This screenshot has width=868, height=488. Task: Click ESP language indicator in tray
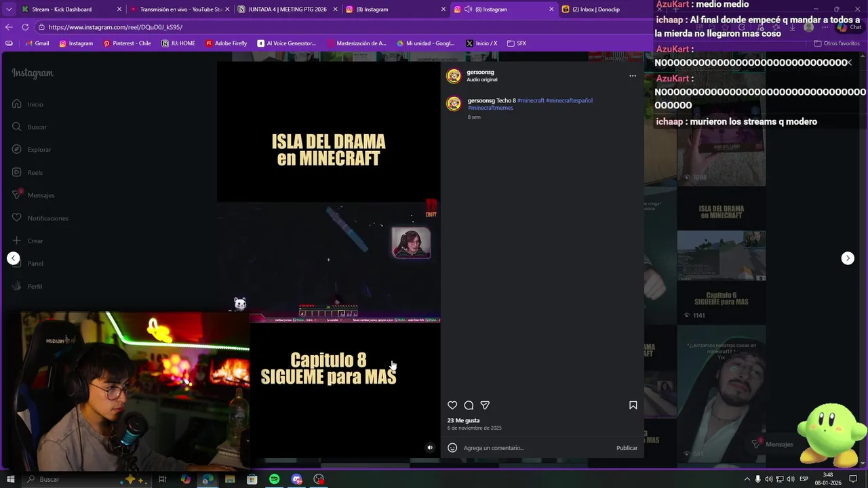tap(804, 479)
